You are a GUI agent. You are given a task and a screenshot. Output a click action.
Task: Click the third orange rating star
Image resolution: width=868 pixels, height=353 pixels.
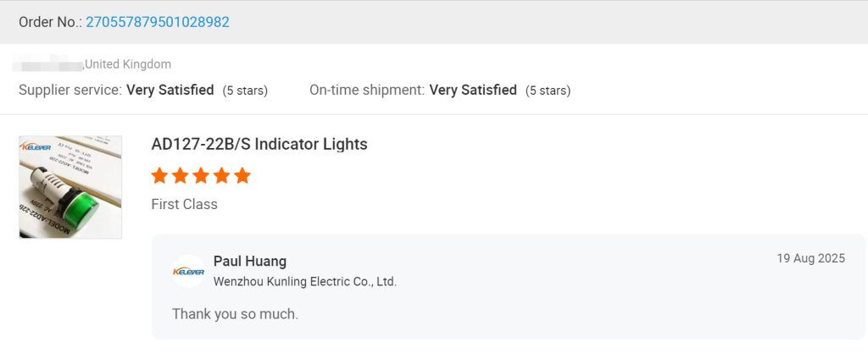tap(201, 176)
